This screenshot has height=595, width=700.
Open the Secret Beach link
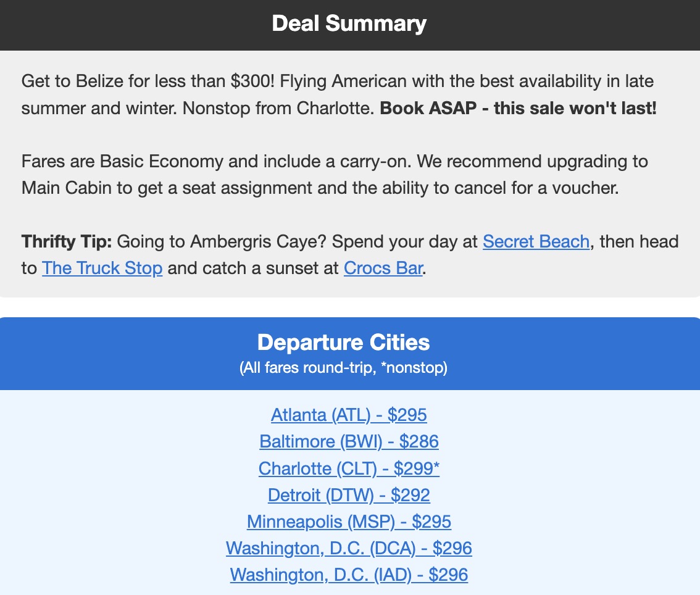[536, 241]
